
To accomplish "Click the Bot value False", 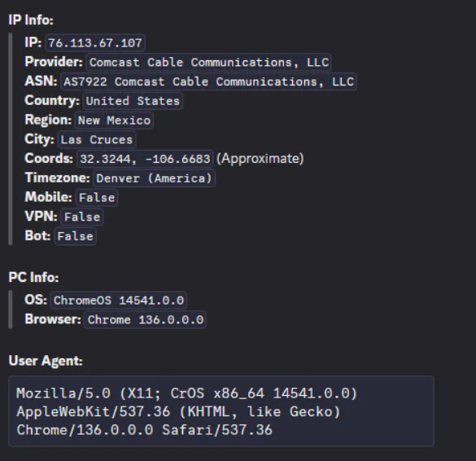I will (76, 236).
